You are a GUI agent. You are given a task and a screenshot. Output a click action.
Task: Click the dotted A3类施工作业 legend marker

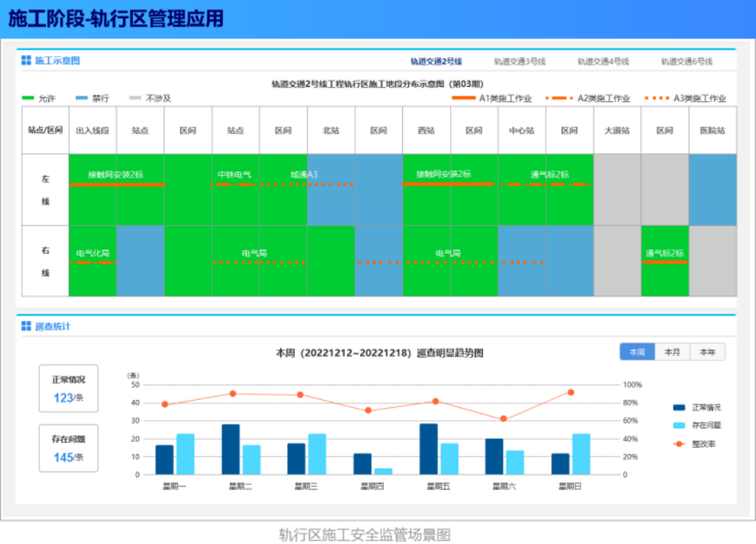click(656, 98)
